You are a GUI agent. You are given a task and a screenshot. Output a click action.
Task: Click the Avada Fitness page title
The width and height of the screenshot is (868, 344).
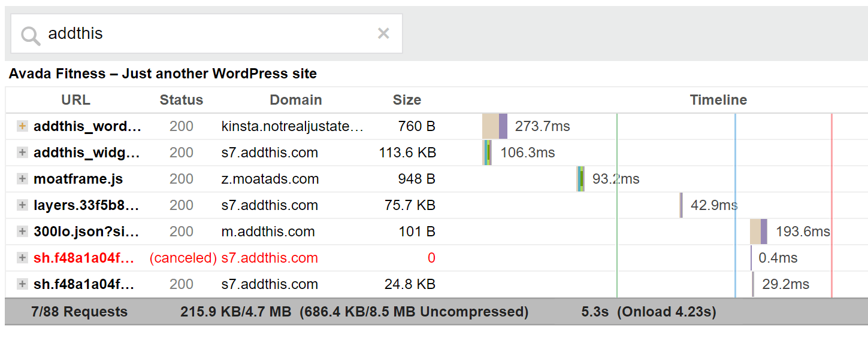[x=162, y=74]
